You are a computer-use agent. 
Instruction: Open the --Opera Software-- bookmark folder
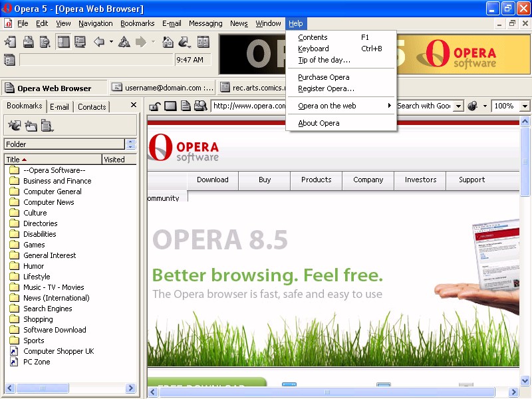(x=55, y=170)
